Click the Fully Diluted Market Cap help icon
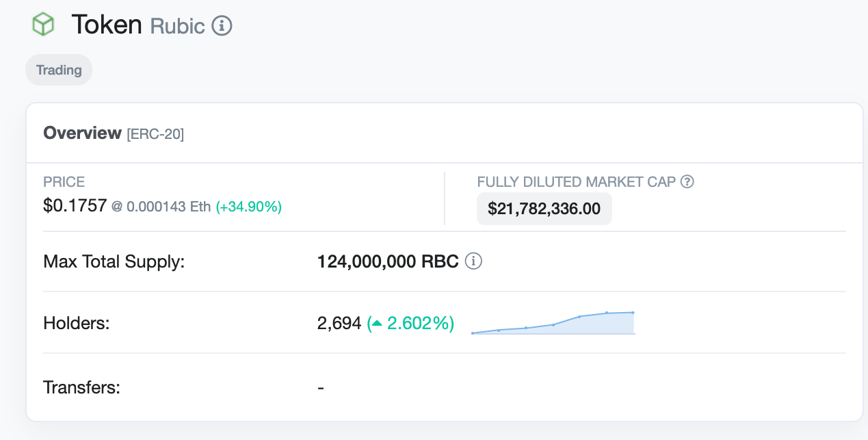This screenshot has height=440, width=868. click(688, 182)
